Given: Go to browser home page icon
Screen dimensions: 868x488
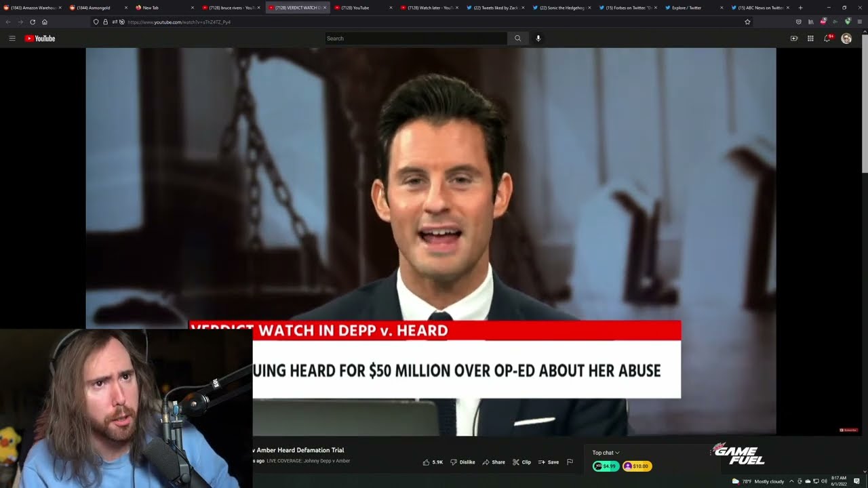Looking at the screenshot, I should pyautogui.click(x=45, y=22).
